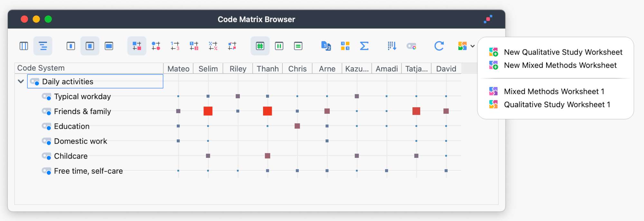The height and width of the screenshot is (221, 644).
Task: Open Mixed Methods Worksheet 1
Action: (554, 91)
